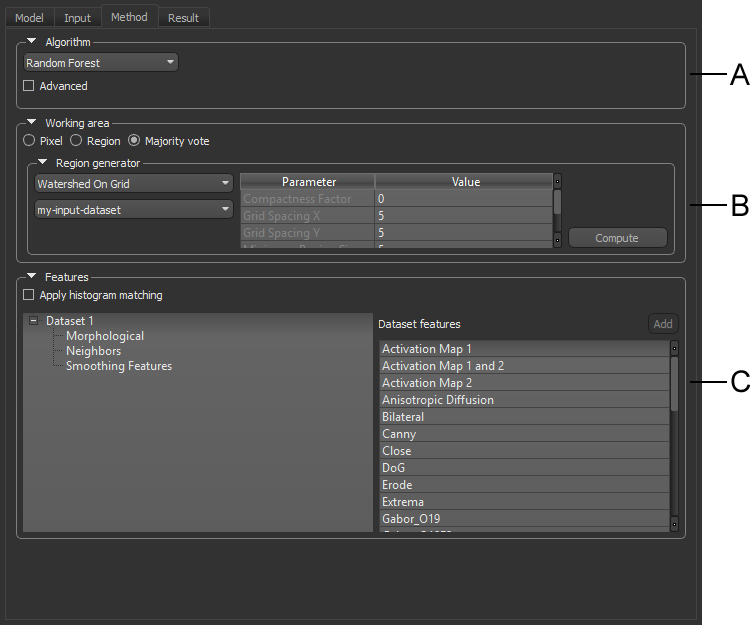Viewport: 750px width, 625px height.
Task: Open the Watershed On Grid dropdown
Action: coord(133,184)
